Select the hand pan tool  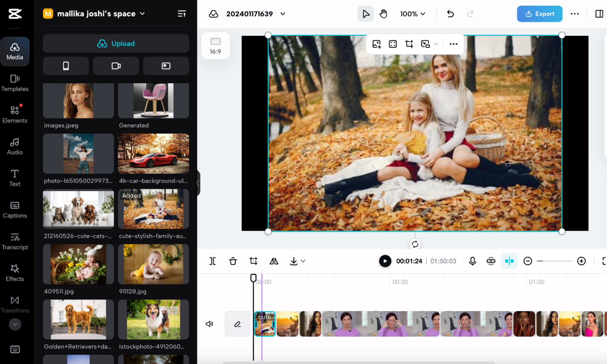tap(383, 14)
